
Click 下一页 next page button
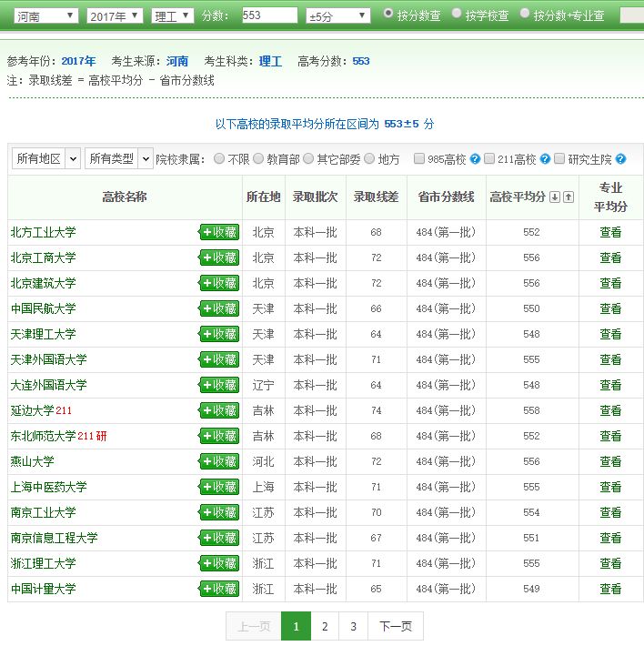pyautogui.click(x=396, y=626)
